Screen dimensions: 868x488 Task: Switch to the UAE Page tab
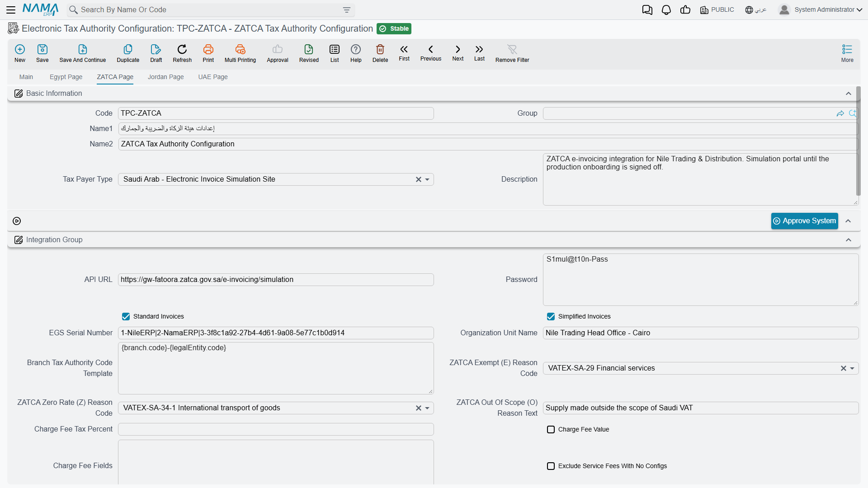[x=213, y=77]
